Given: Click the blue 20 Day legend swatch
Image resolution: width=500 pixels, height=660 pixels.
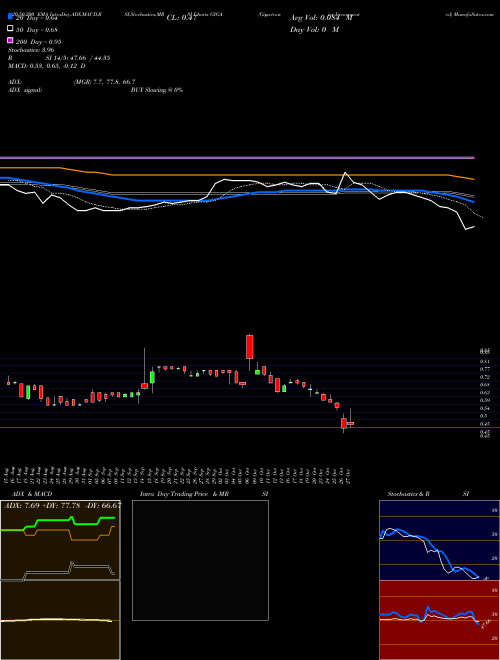Looking at the screenshot, I should [10, 16].
